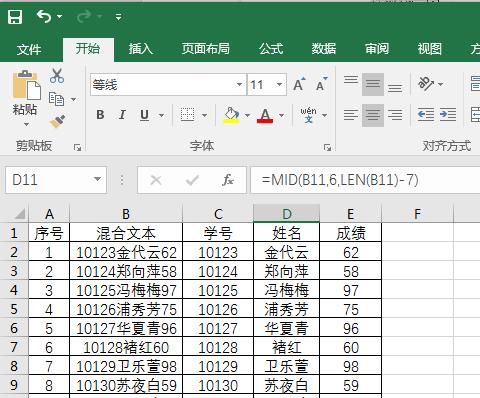Viewport: 480px width, 398px height.
Task: Click the Select All corner triangle
Action: pyautogui.click(x=19, y=214)
